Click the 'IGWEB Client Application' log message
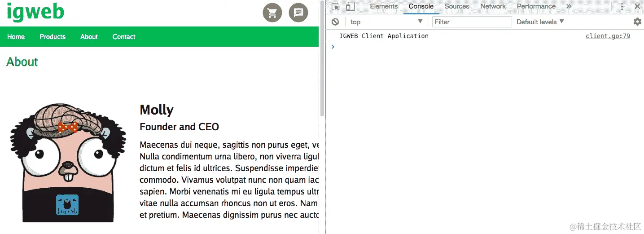Screen dimensions: 644x234 point(384,36)
